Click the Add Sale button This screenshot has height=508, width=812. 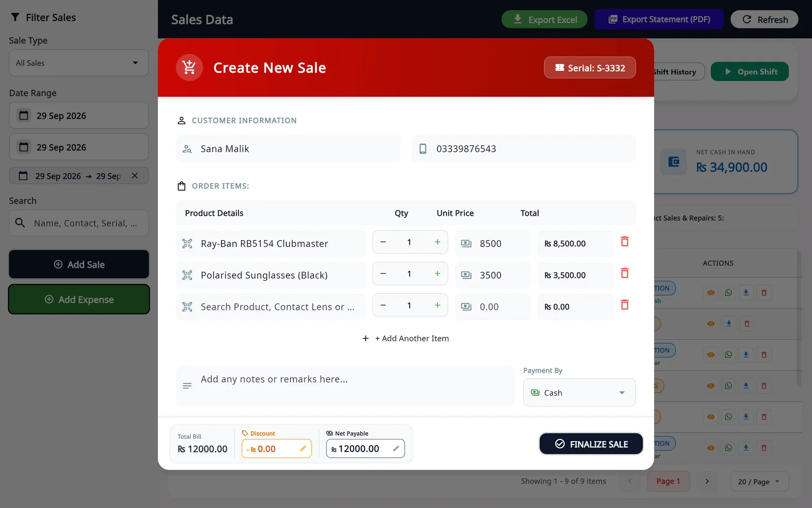(79, 264)
